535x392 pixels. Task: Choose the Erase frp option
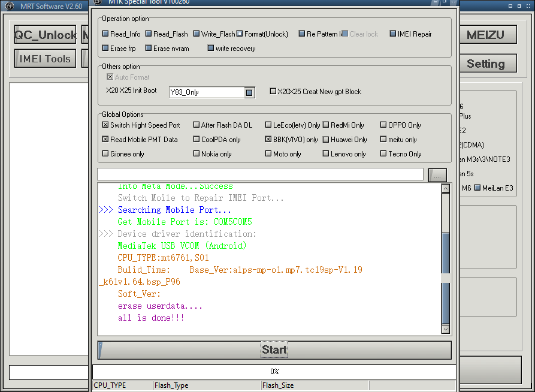click(x=119, y=49)
